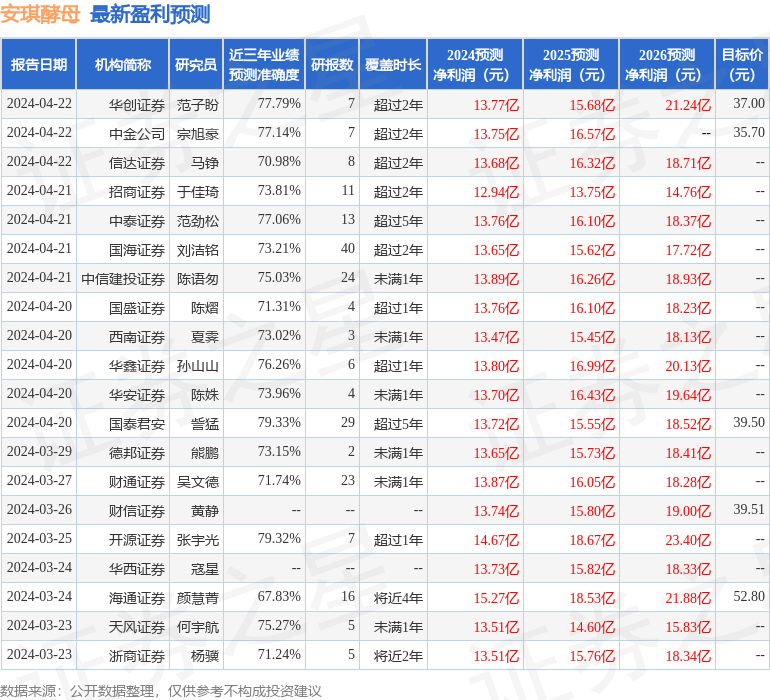
Task: Click target price 52.80
Action: [x=749, y=596]
